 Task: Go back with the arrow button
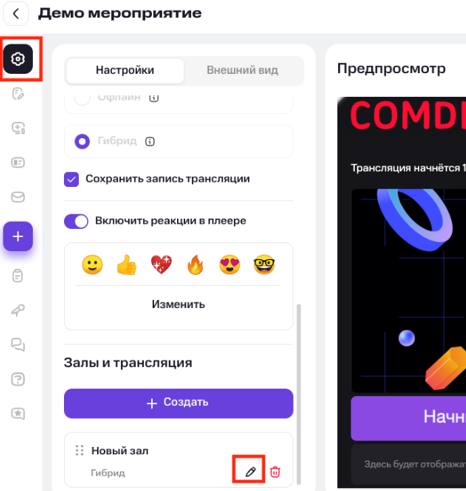coord(16,14)
